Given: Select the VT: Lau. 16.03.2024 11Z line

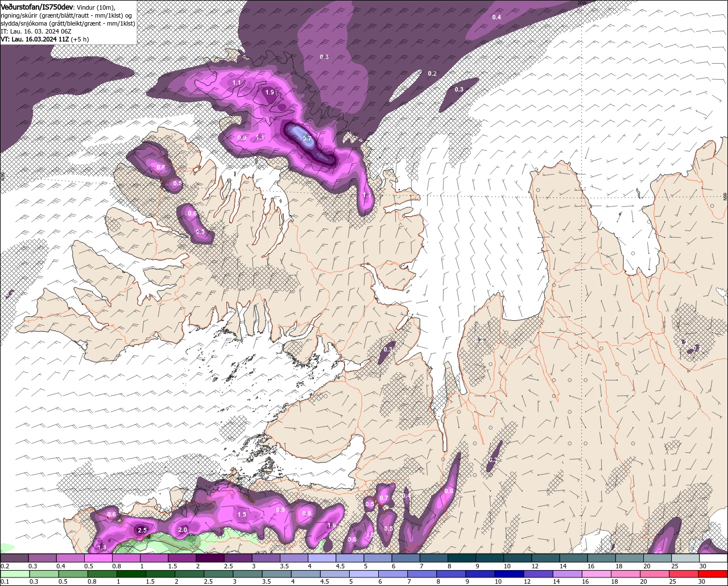Looking at the screenshot, I should 44,39.
